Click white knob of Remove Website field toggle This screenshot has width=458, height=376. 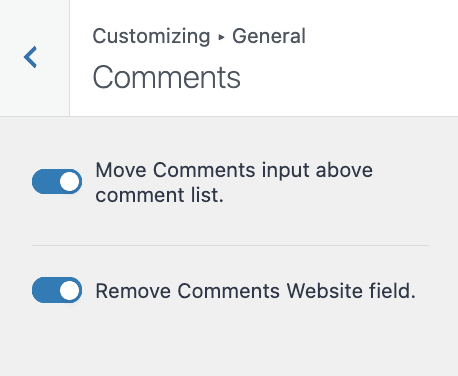[x=70, y=290]
